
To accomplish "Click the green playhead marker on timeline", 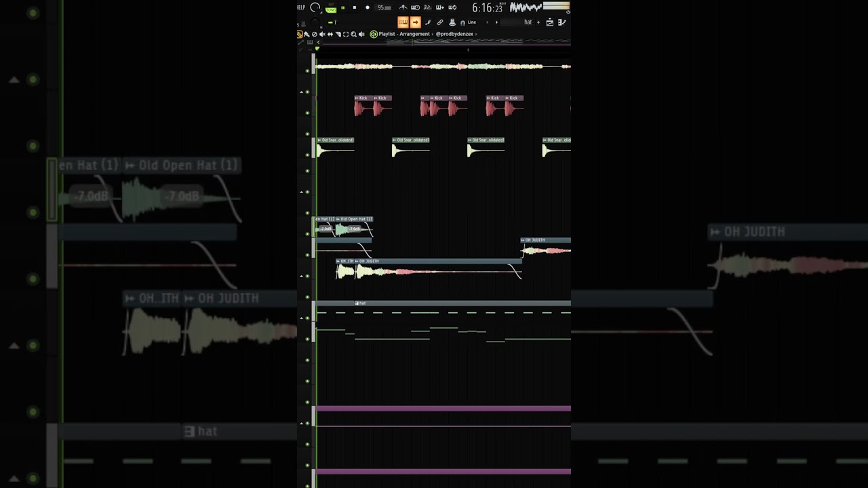I will pos(317,49).
